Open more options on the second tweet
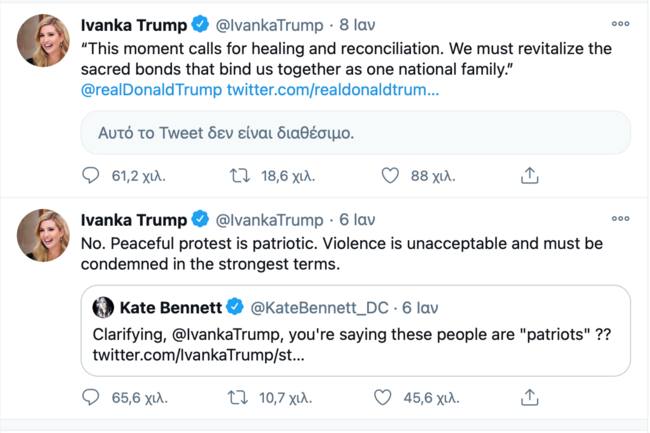650x433 pixels. tap(620, 220)
